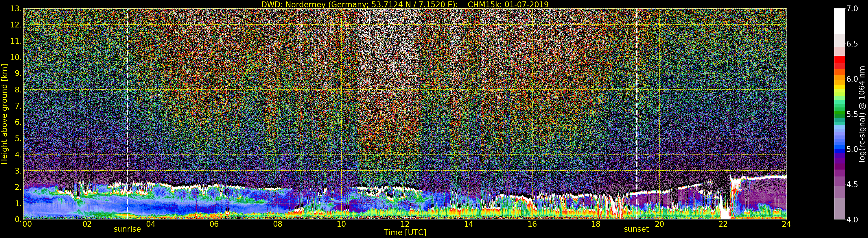Click the height tick label '7.'
The image size is (868, 238).
tap(18, 106)
